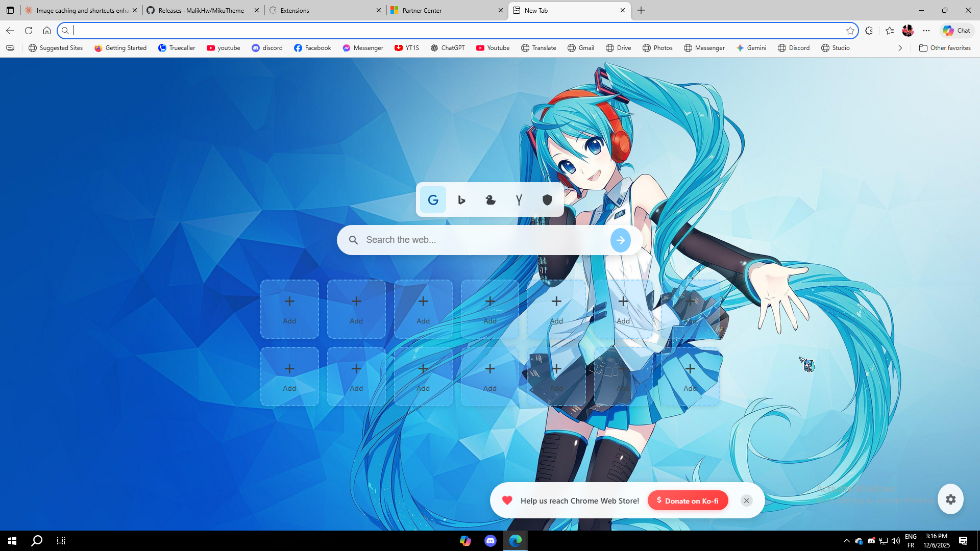The height and width of the screenshot is (551, 980).
Task: Open the new tab settings gear
Action: (950, 499)
